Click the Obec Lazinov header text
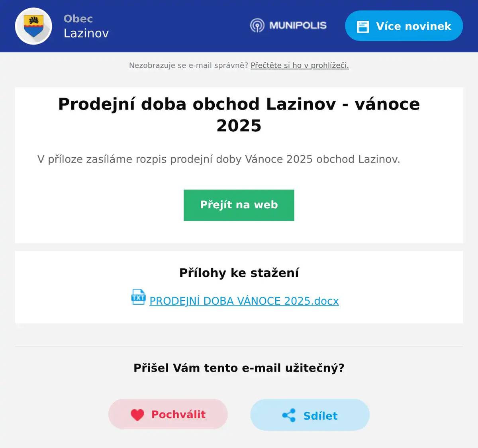 pyautogui.click(x=86, y=25)
